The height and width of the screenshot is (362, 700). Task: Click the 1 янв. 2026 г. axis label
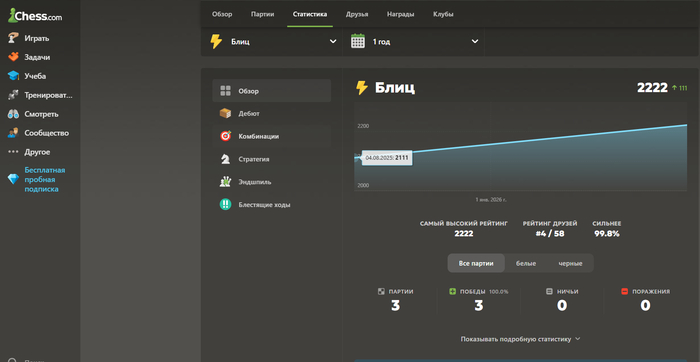coord(491,200)
